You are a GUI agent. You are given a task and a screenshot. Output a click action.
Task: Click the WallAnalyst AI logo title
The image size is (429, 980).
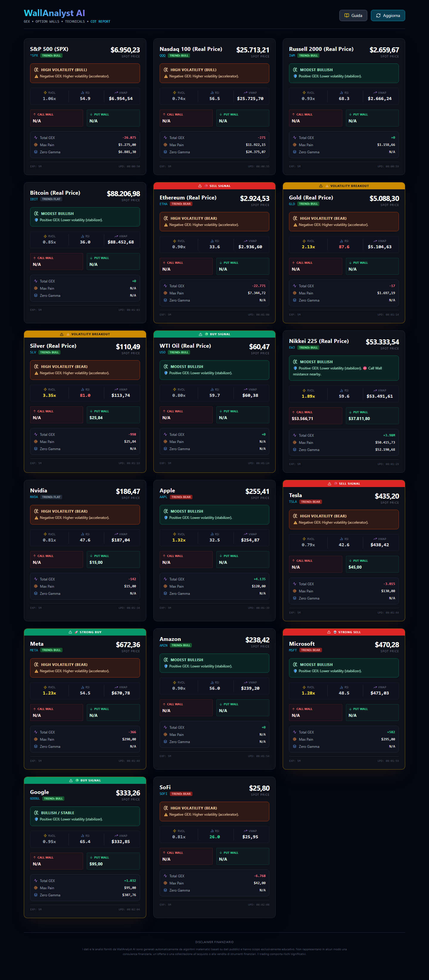coord(55,13)
